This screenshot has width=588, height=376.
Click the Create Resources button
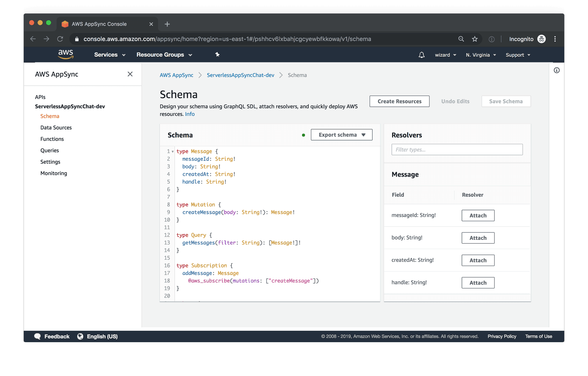399,101
